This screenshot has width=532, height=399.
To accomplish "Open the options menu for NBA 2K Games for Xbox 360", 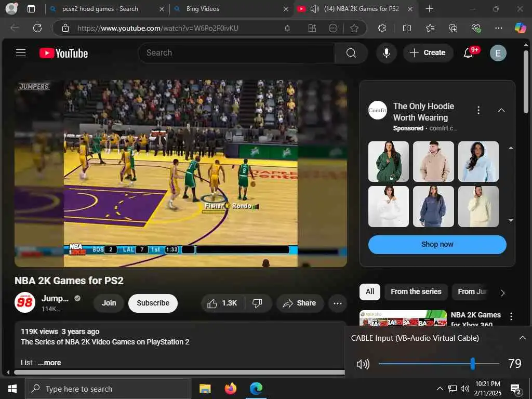I will 511,316.
